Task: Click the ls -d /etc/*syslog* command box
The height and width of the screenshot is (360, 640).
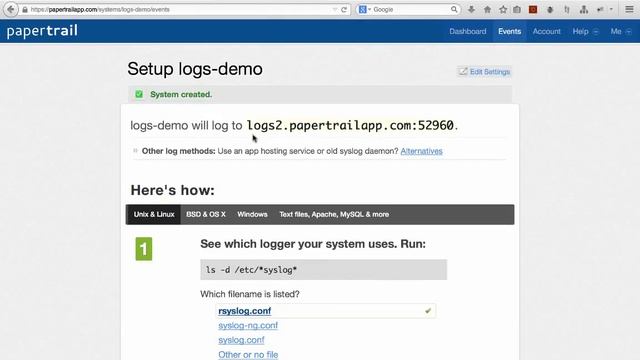Action: click(x=323, y=270)
